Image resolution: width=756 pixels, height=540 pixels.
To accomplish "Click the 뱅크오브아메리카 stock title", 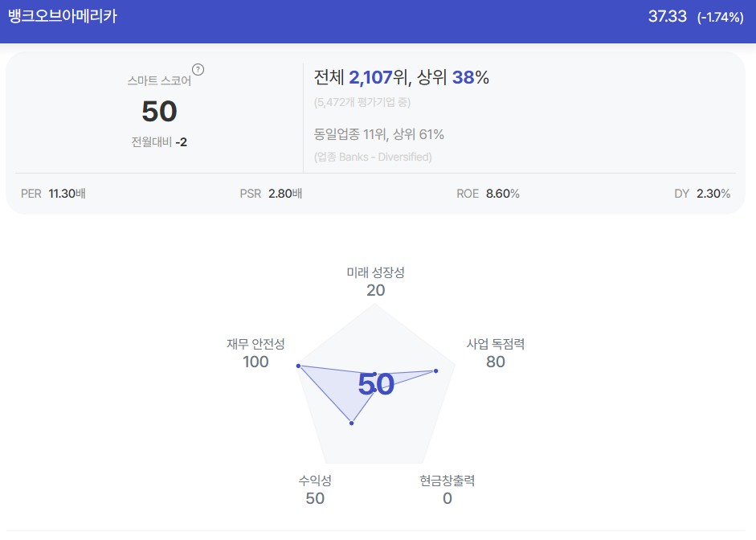I will click(63, 16).
